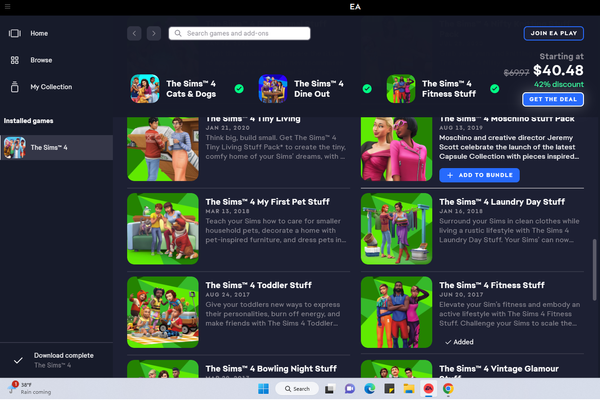Click the JAN 16, 2018 release date
The image size is (600, 400).
[x=461, y=211]
